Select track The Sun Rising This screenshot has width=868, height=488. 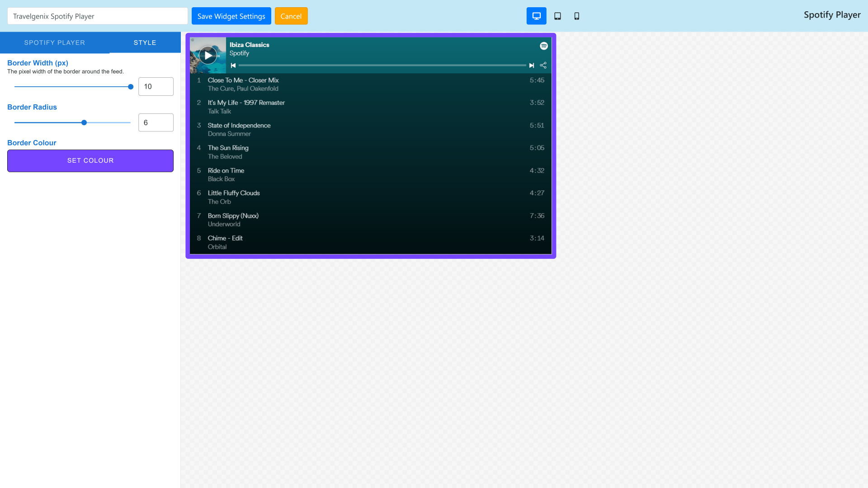click(371, 152)
